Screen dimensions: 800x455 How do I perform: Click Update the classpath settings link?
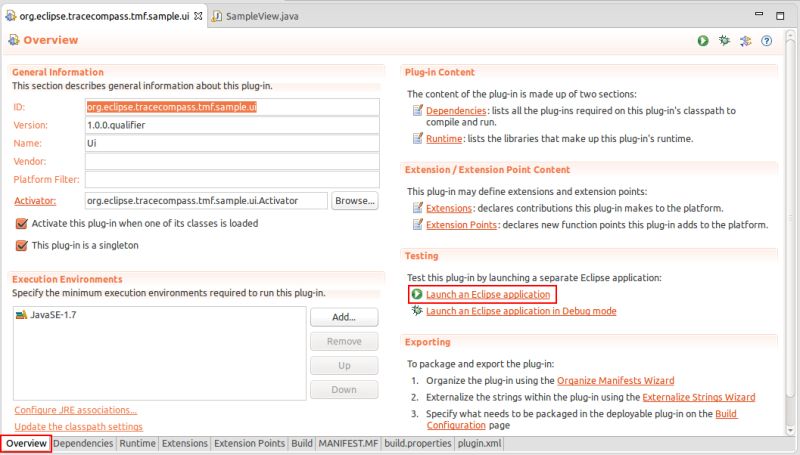(x=79, y=426)
